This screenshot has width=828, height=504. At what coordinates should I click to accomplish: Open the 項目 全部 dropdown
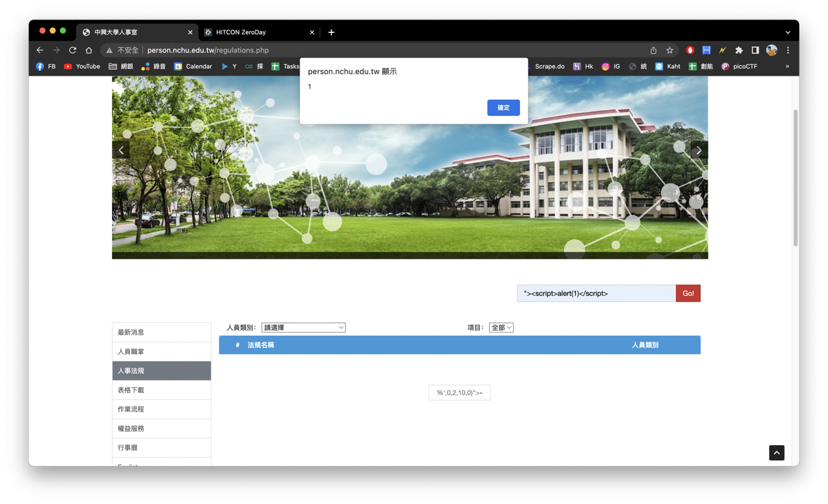pyautogui.click(x=501, y=327)
